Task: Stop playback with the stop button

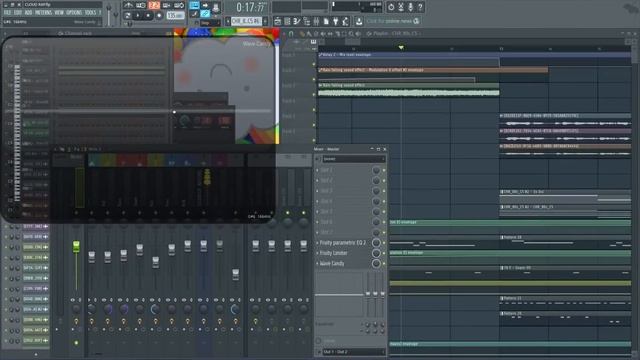Action: tap(148, 16)
